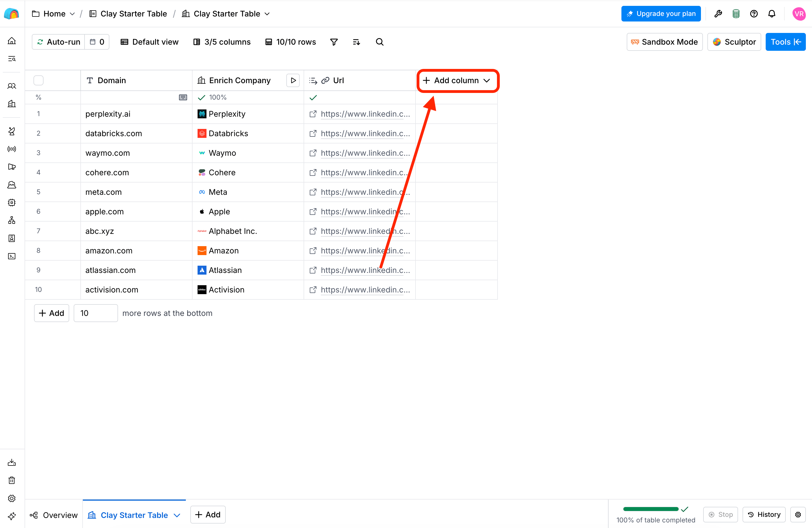Open the Companies building icon in the sidebar
Image resolution: width=812 pixels, height=528 pixels.
12,104
